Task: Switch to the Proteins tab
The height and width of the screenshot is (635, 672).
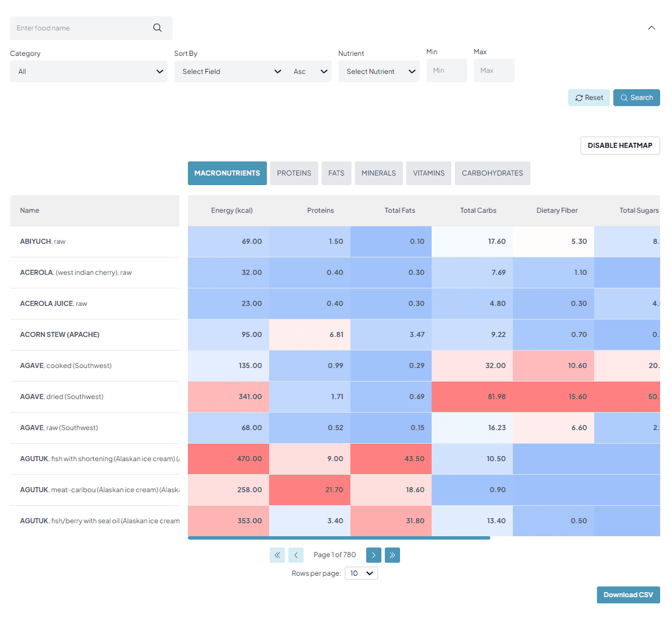Action: [x=294, y=174]
